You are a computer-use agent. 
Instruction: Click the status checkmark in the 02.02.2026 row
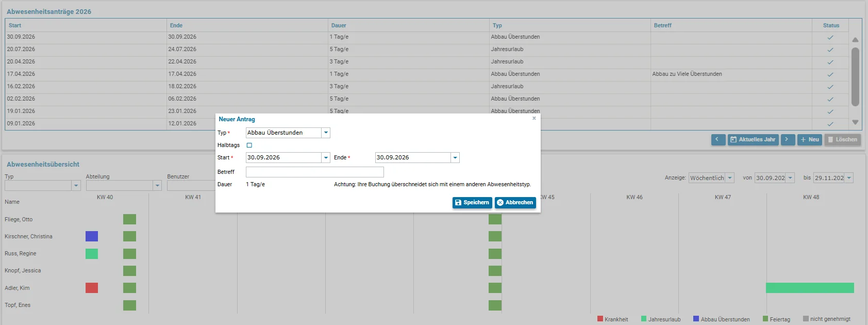(x=830, y=99)
